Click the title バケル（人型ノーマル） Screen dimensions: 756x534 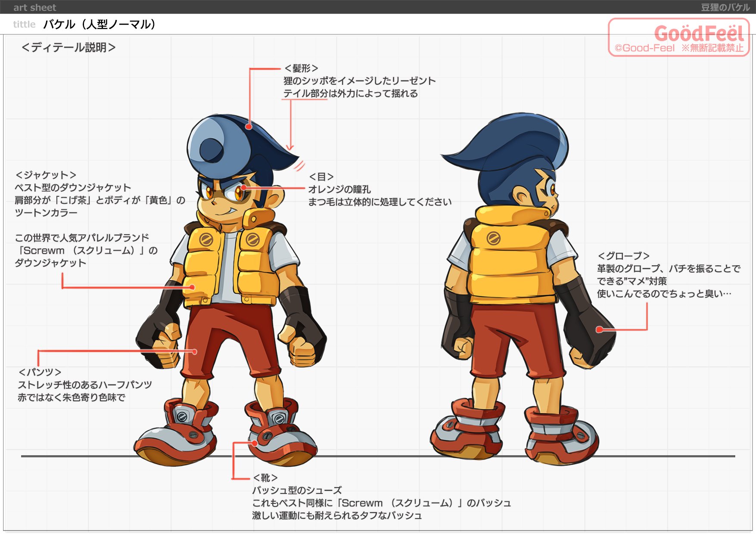(x=99, y=25)
